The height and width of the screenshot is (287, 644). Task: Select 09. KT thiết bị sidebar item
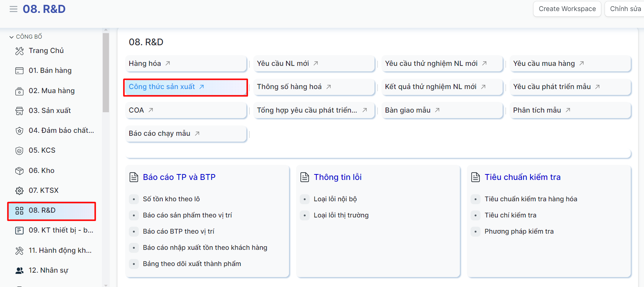tap(61, 230)
